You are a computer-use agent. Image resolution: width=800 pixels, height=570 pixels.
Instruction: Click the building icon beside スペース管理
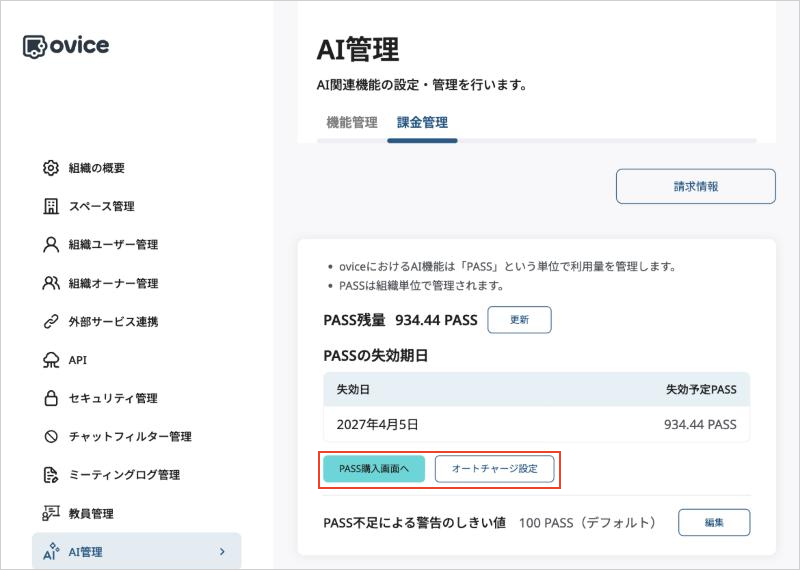(51, 206)
